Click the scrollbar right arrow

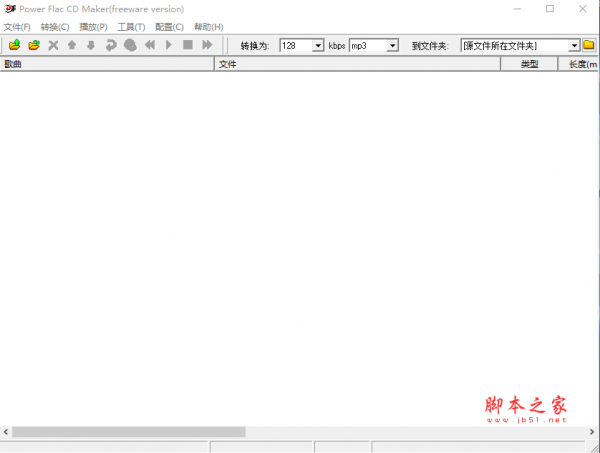pyautogui.click(x=592, y=432)
